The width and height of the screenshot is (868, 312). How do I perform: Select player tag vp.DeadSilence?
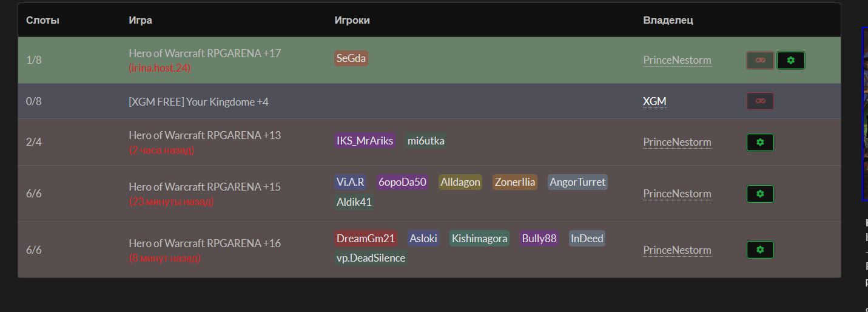[x=371, y=258]
